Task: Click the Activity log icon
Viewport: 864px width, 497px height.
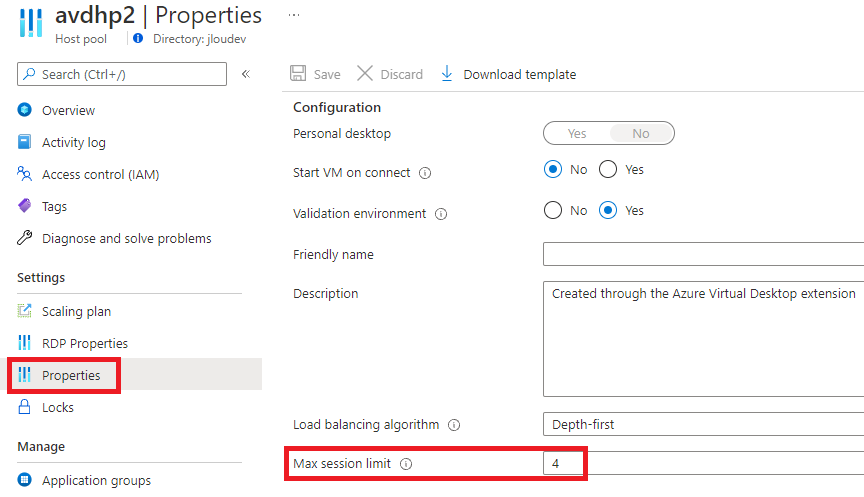Action: [24, 142]
